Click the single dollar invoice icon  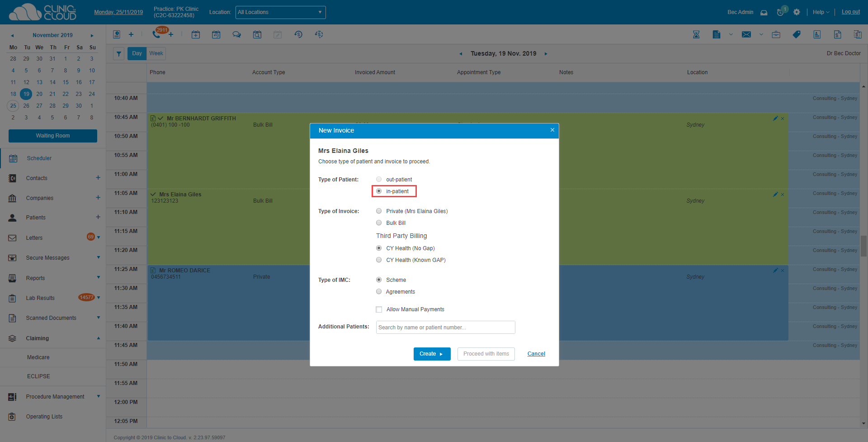(x=837, y=34)
